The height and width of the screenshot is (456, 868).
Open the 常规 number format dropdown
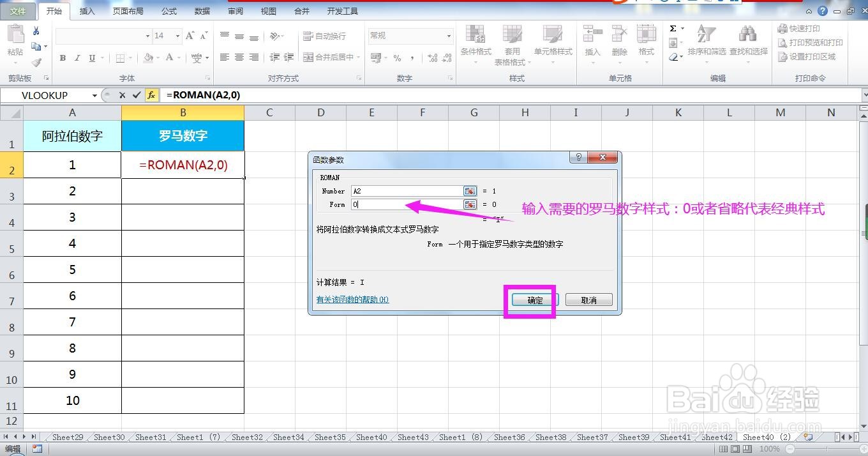click(x=449, y=36)
